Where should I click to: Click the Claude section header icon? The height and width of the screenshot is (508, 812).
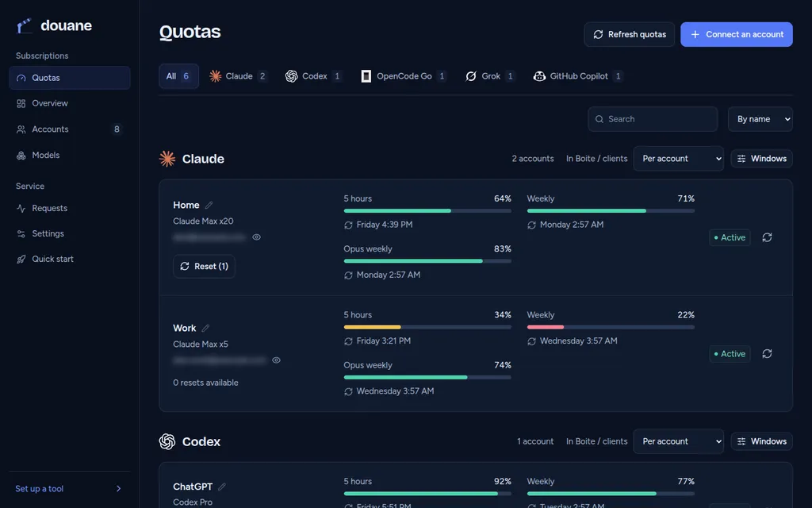[x=167, y=159]
